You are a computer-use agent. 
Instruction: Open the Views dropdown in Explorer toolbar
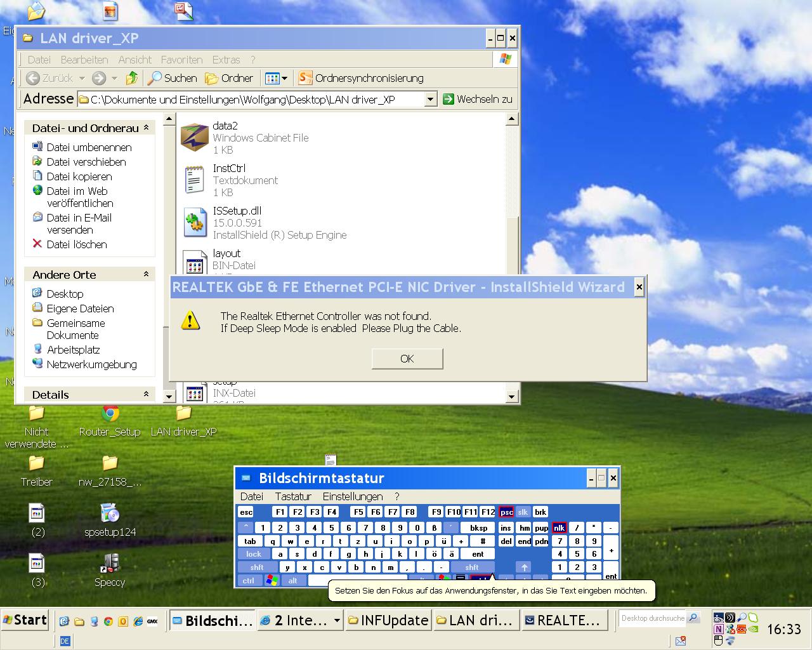pos(276,78)
